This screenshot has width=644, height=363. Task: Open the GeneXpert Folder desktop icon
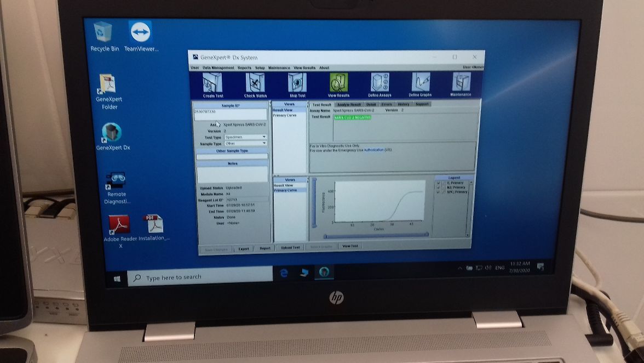[x=109, y=92]
